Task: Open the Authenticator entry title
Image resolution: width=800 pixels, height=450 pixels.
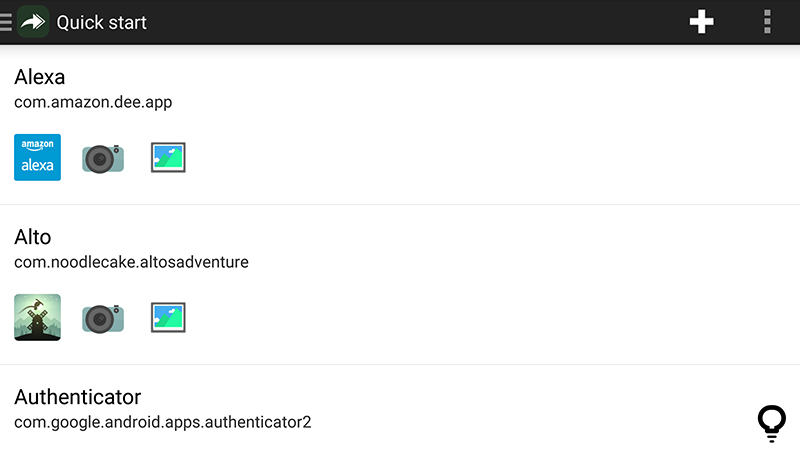Action: [78, 397]
